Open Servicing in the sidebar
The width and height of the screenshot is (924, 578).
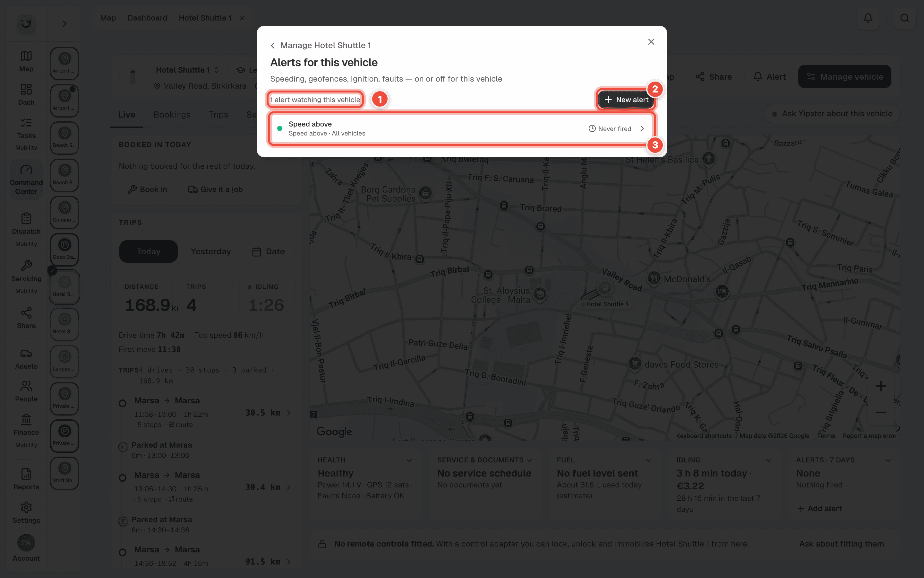[x=26, y=276]
